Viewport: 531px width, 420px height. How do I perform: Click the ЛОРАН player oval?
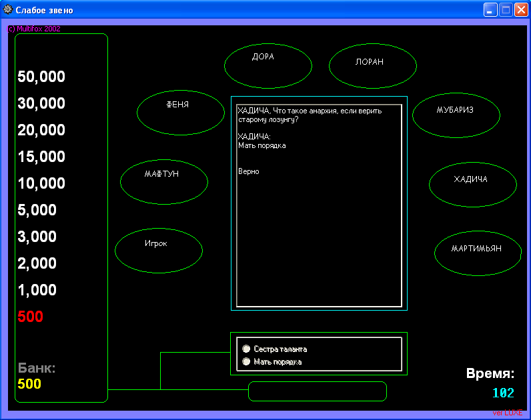click(372, 65)
